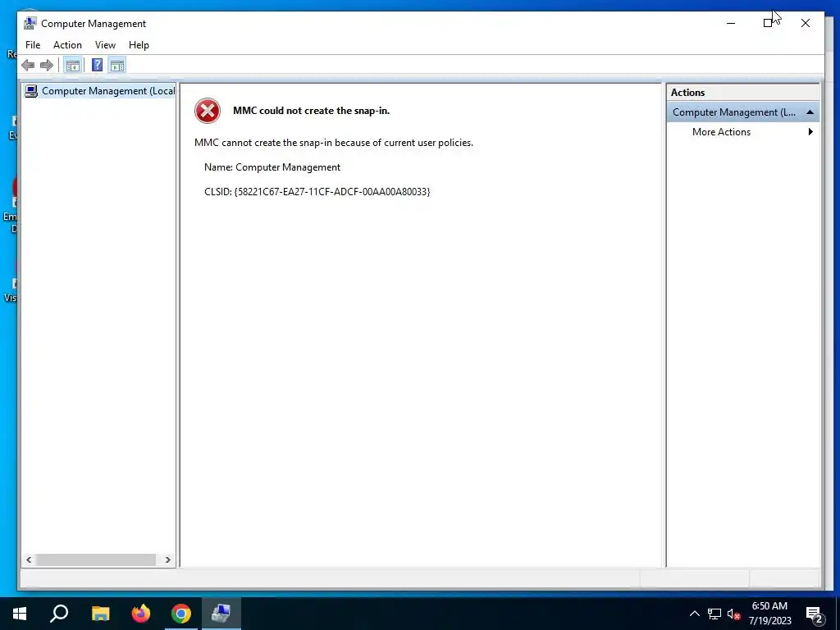Click the Actions pane header
This screenshot has height=630, width=840.
pyautogui.click(x=742, y=93)
